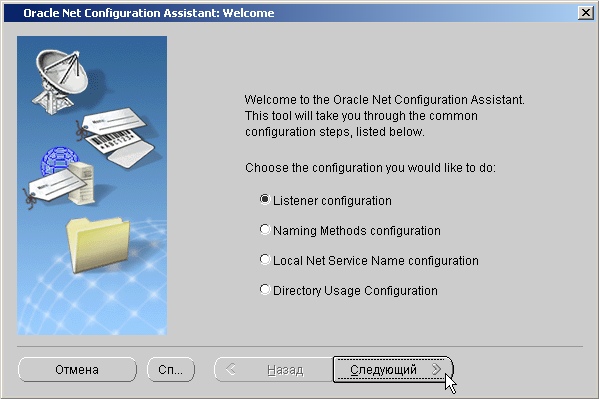This screenshot has height=399, width=599.
Task: Click the wizard illustration with the satellite dish
Action: (x=92, y=185)
